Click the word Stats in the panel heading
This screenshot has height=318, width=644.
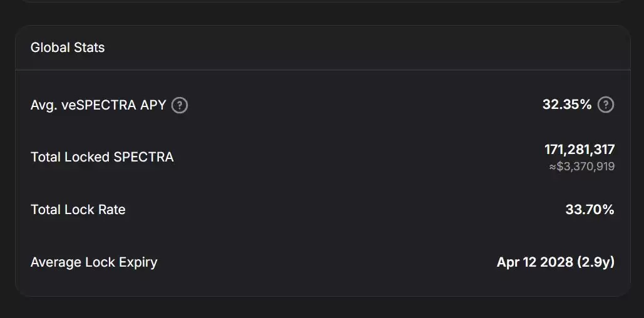88,48
